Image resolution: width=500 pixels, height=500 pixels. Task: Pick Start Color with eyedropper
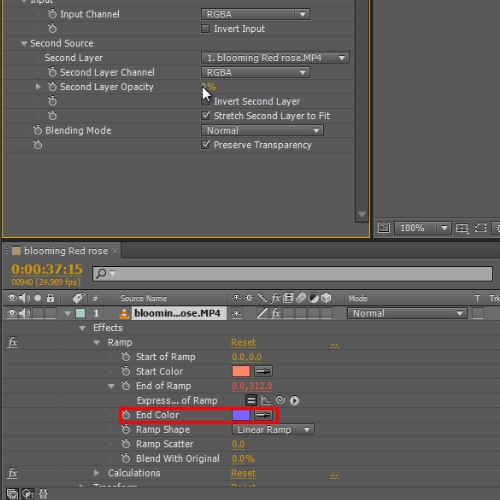click(263, 371)
